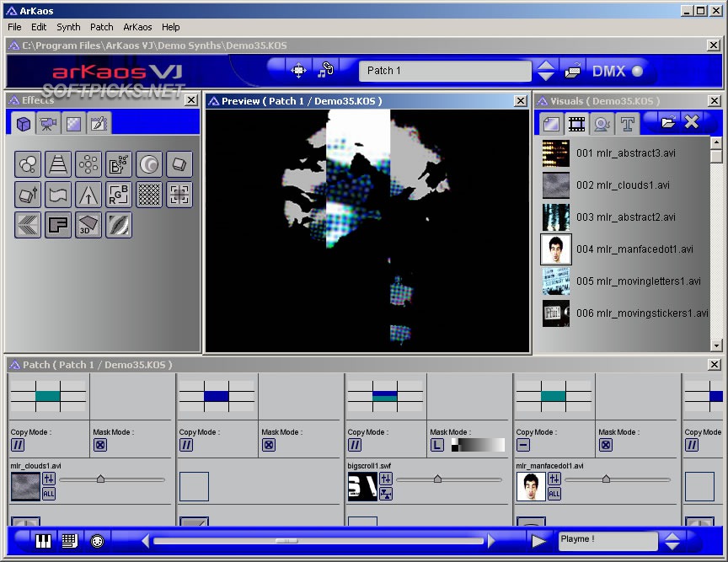
Task: Open the camera input icon in Visuals panel
Action: 599,122
